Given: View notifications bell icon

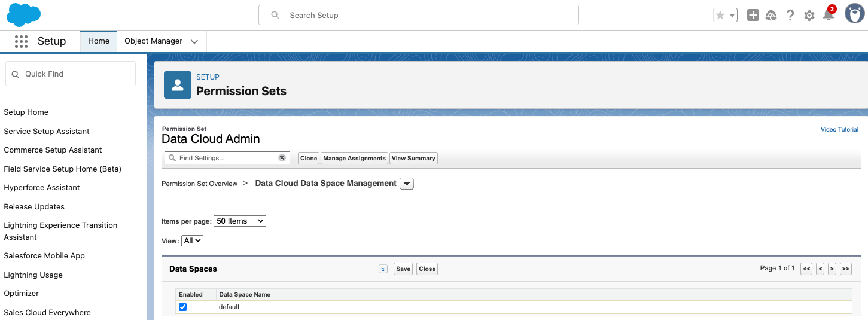Looking at the screenshot, I should 829,16.
